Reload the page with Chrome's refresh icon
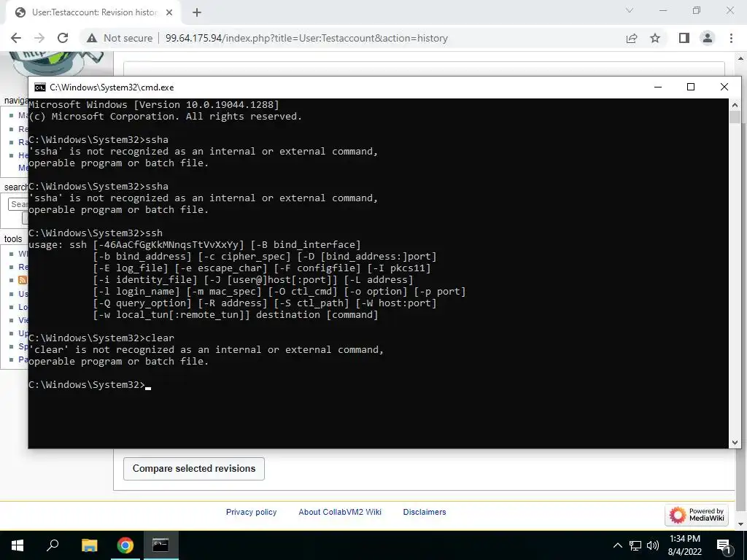This screenshot has width=747, height=560. click(63, 38)
